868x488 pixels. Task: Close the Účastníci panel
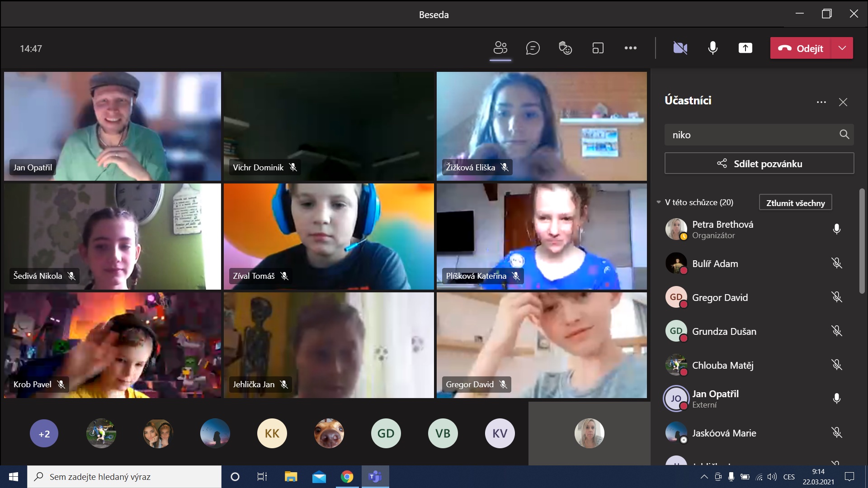click(x=843, y=102)
